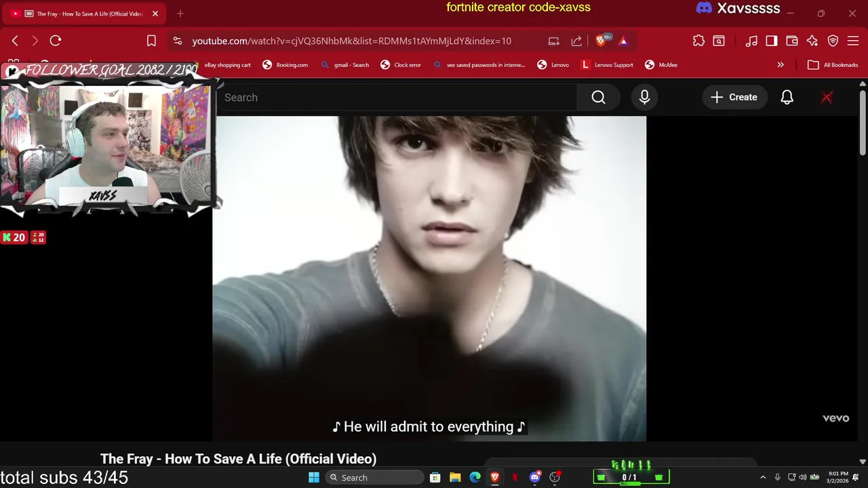Close The Fray video tab

click(x=155, y=14)
